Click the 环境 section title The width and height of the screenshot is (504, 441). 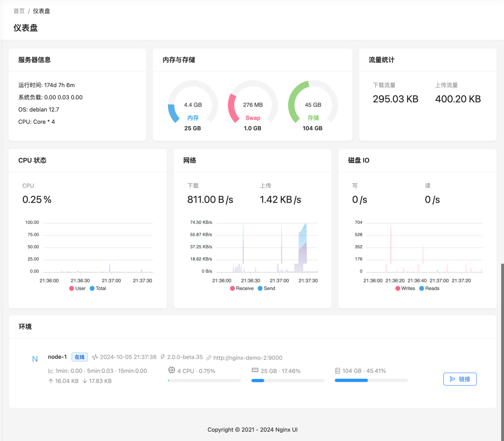coord(25,327)
